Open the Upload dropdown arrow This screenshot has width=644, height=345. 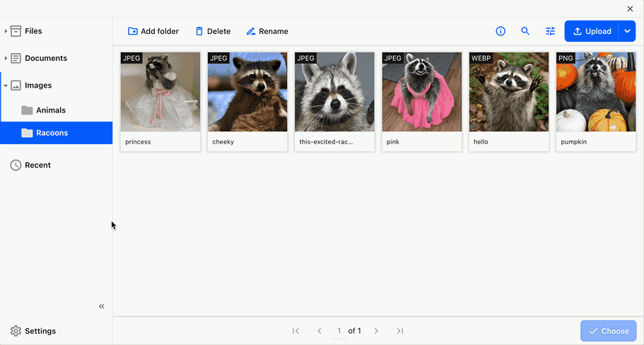pos(627,31)
